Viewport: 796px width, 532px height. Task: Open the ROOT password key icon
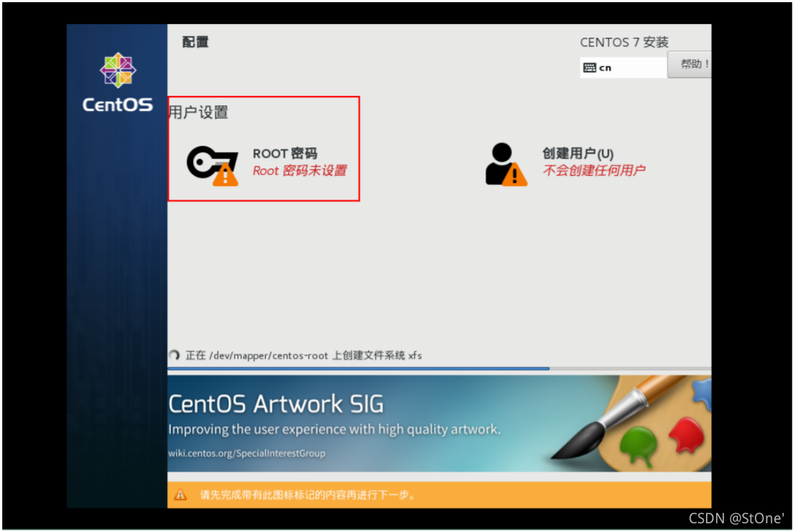click(212, 165)
